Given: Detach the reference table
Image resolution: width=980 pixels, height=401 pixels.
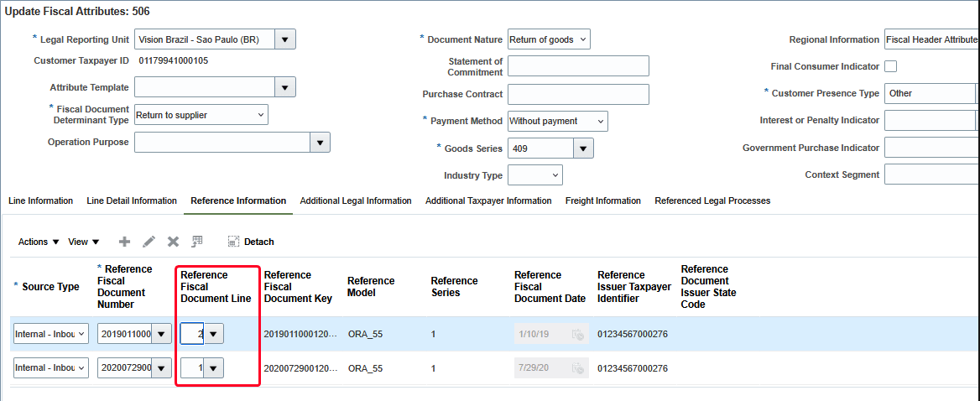Looking at the screenshot, I should tap(251, 242).
